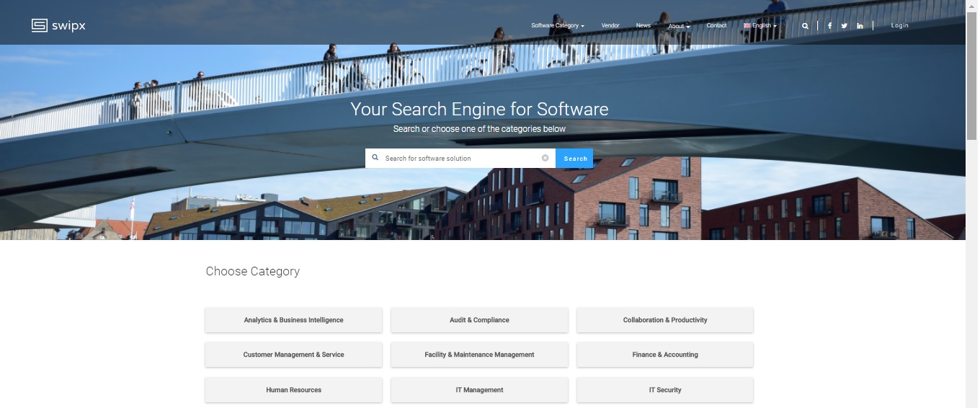Open search via header magnifier icon
The height and width of the screenshot is (408, 980).
805,26
